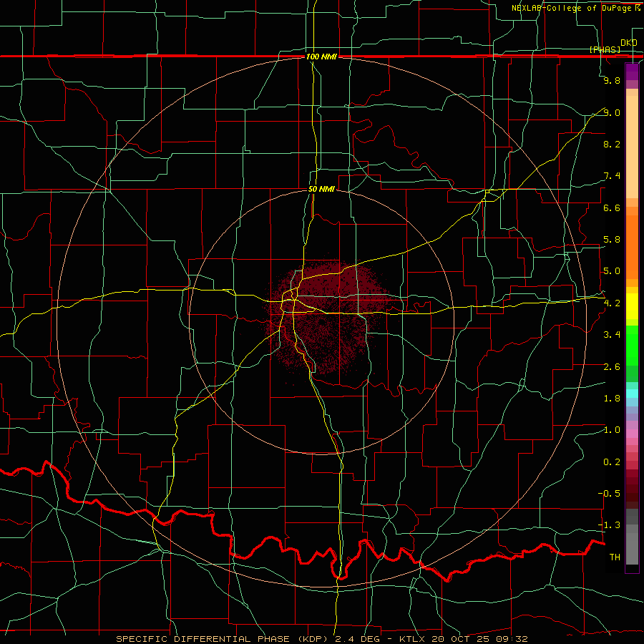Image resolution: width=644 pixels, height=644 pixels.
Task: Click the 0.2 scale value
Action: (x=612, y=462)
